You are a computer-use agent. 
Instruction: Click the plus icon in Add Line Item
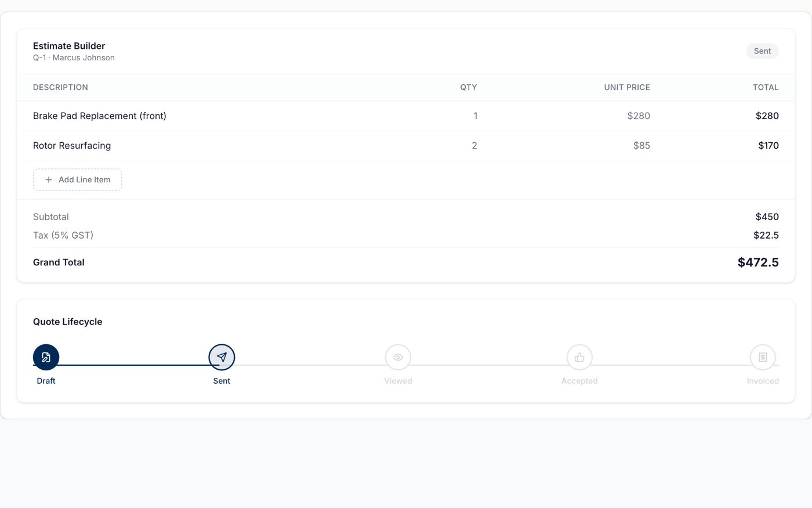49,180
